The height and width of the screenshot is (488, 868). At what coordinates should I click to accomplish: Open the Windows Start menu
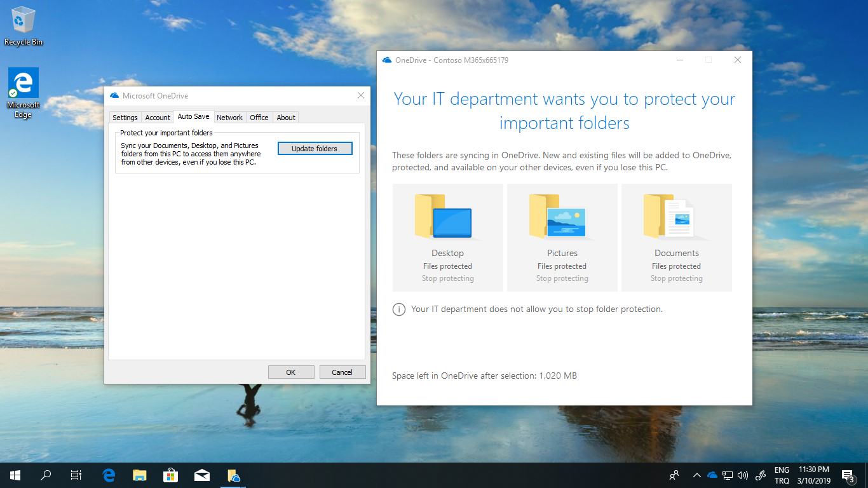pos(15,475)
